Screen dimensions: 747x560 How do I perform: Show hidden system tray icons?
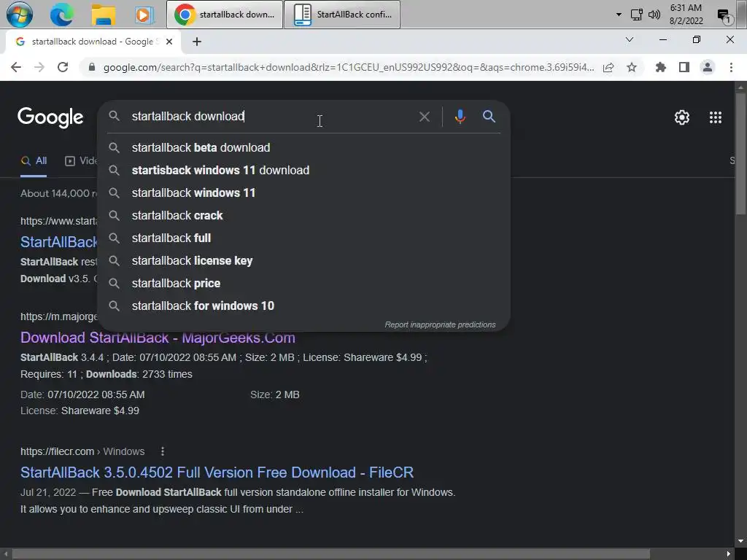point(619,15)
